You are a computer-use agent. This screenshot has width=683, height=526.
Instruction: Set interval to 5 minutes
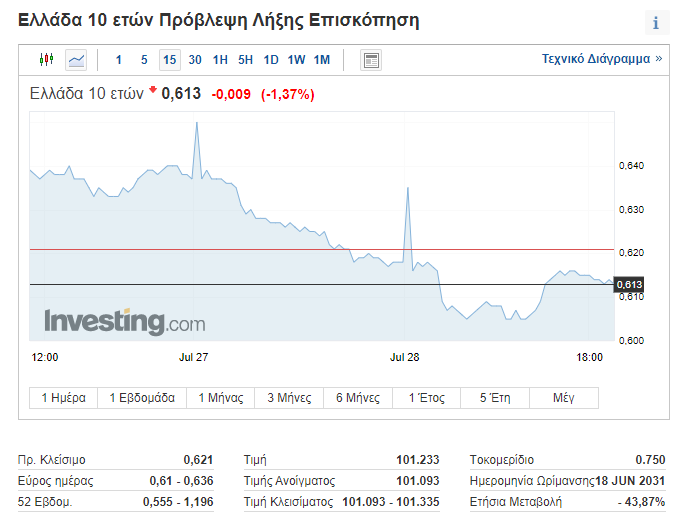pos(144,60)
